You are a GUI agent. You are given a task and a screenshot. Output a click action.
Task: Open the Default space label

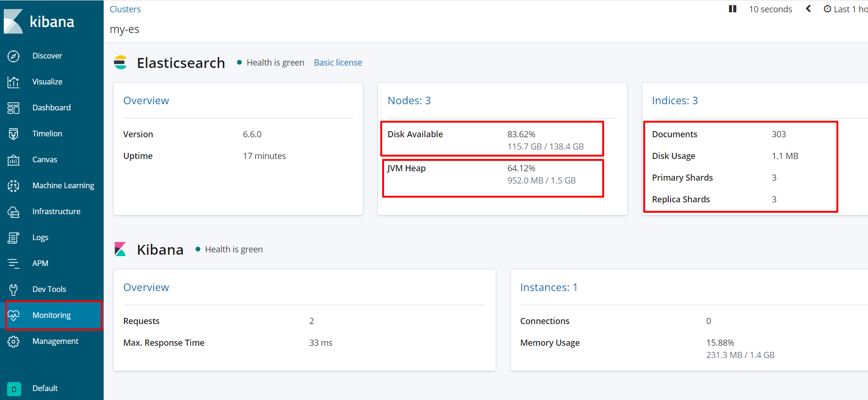[x=45, y=388]
